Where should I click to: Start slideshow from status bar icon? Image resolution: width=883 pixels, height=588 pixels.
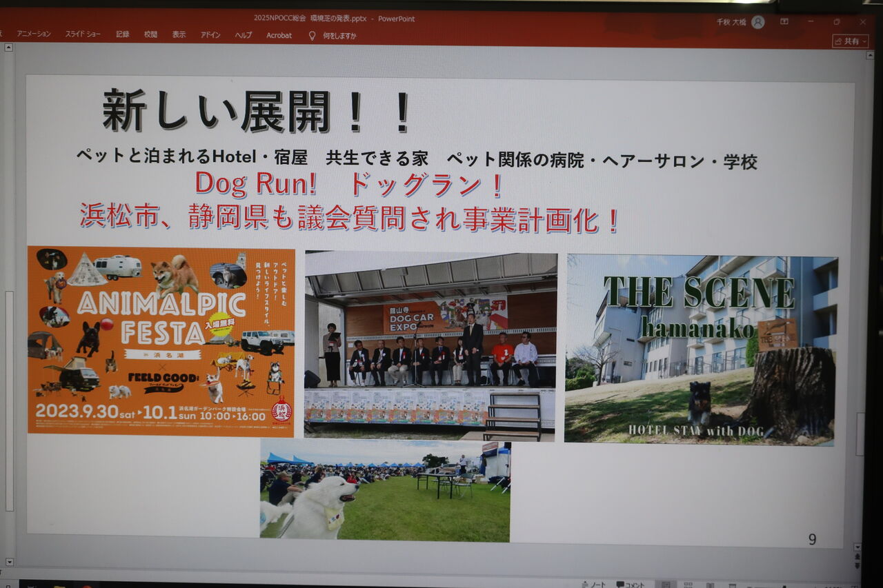click(x=733, y=585)
